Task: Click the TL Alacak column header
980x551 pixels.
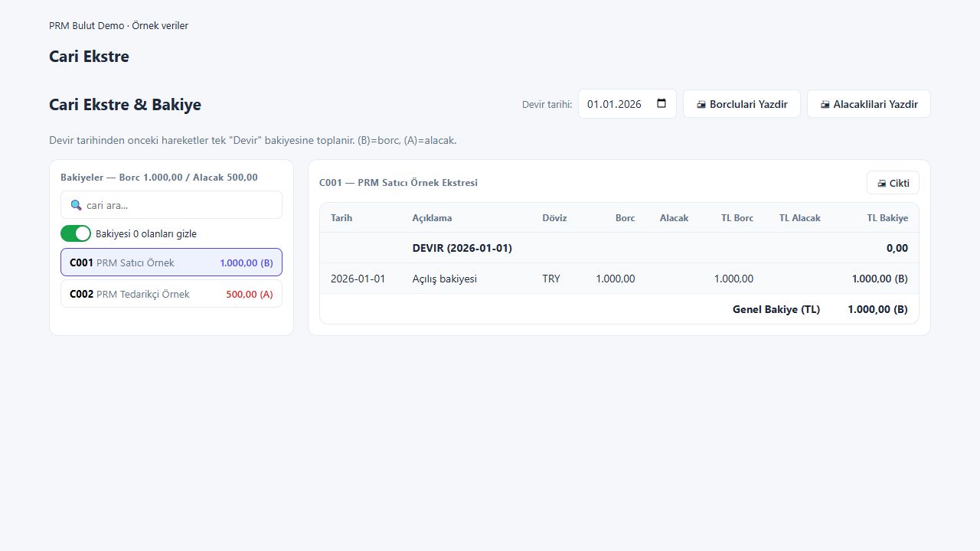Action: [799, 218]
